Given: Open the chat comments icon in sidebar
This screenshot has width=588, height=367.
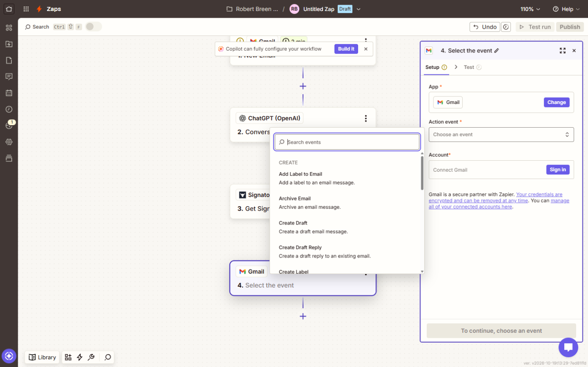Looking at the screenshot, I should point(9,77).
